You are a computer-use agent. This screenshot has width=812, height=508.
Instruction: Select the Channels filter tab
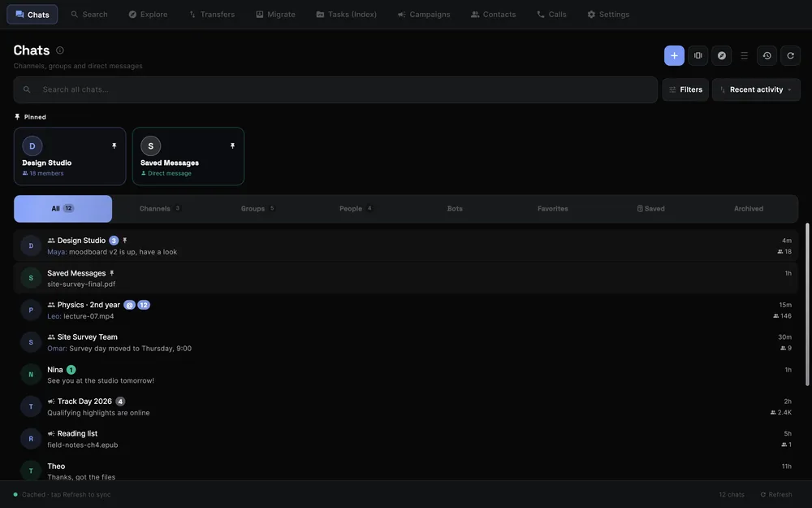pyautogui.click(x=160, y=209)
